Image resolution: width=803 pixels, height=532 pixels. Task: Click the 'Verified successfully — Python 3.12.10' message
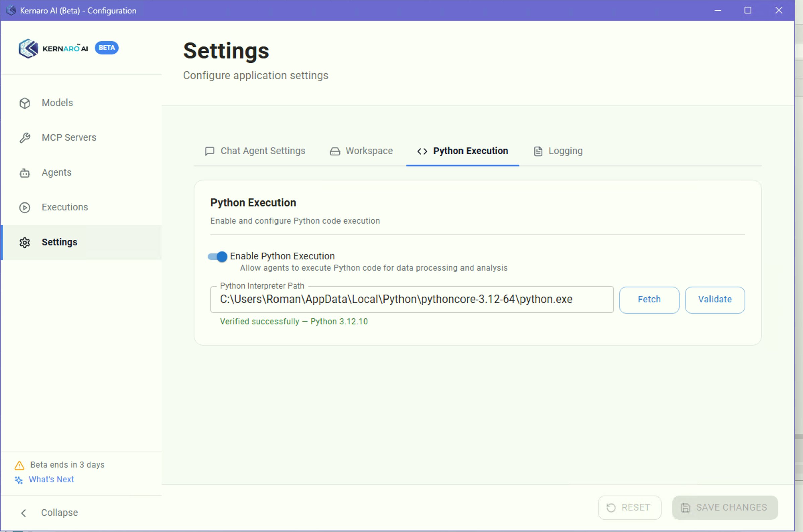294,321
